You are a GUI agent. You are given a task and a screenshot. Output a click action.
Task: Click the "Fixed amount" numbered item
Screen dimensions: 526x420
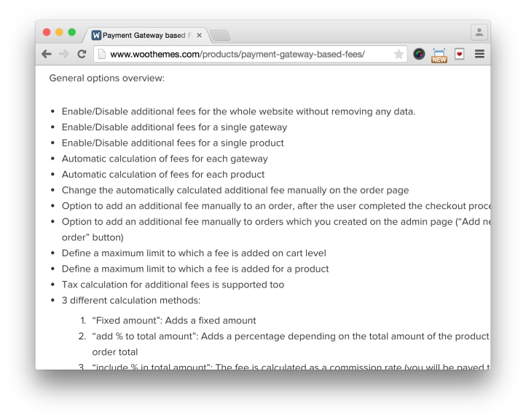174,320
